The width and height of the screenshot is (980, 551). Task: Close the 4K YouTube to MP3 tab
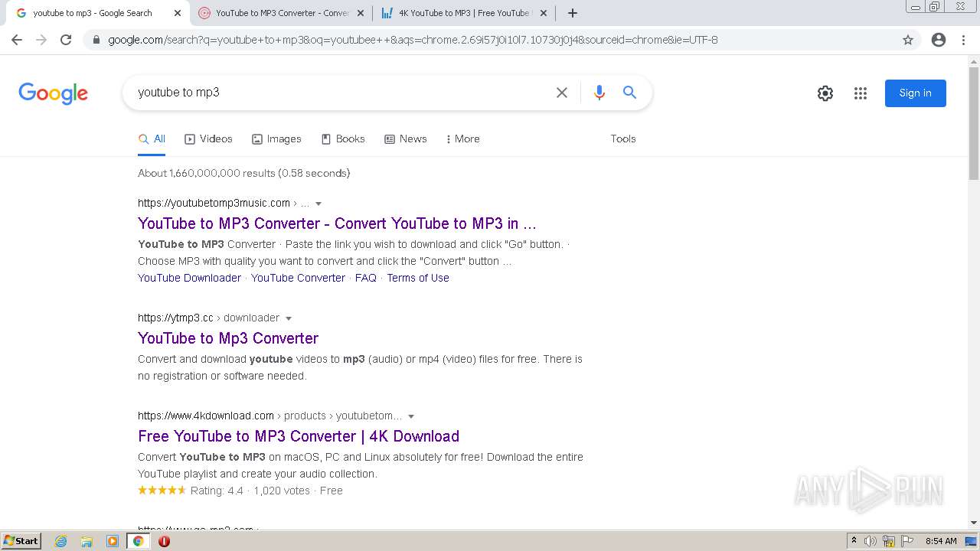(x=544, y=13)
